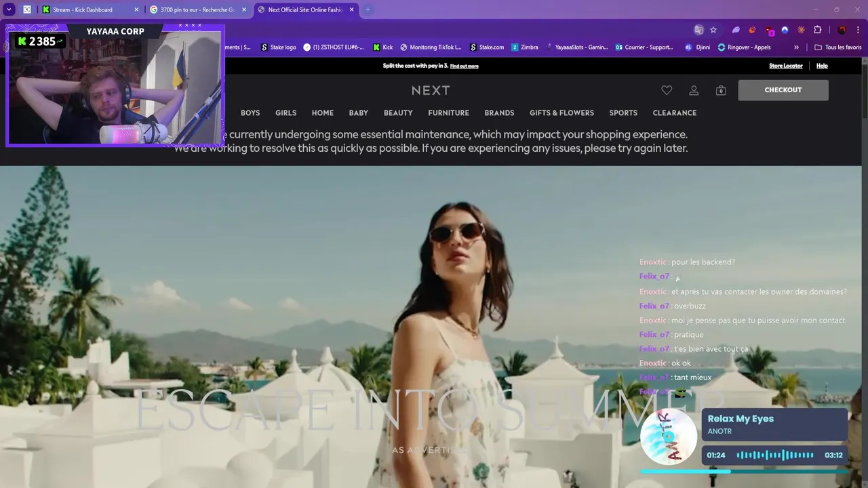Click the CHECKOUT button
Image resolution: width=868 pixels, height=488 pixels.
(x=783, y=90)
